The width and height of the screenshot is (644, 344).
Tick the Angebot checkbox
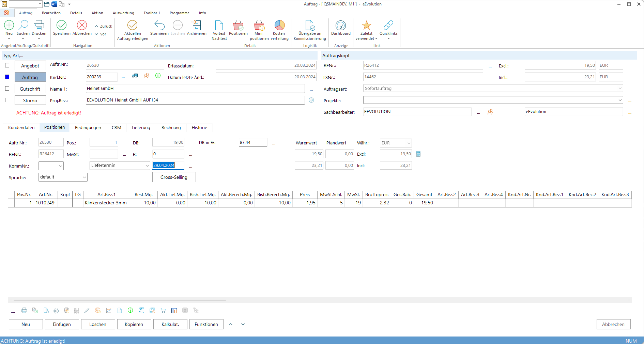[x=7, y=65]
